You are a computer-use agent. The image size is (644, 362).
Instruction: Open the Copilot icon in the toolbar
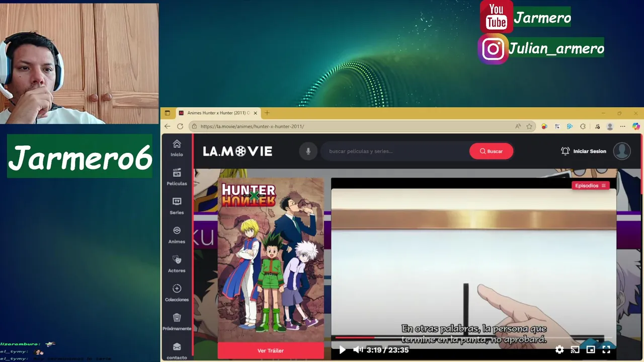(x=636, y=127)
